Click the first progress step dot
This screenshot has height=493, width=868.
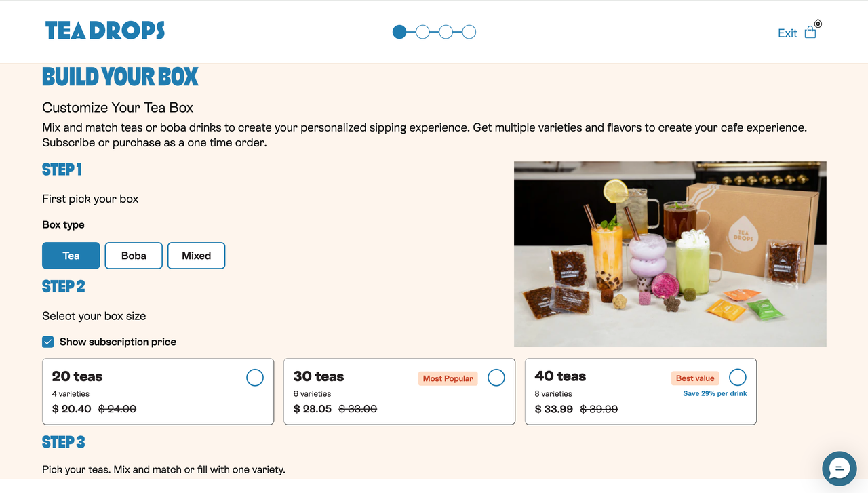coord(399,32)
